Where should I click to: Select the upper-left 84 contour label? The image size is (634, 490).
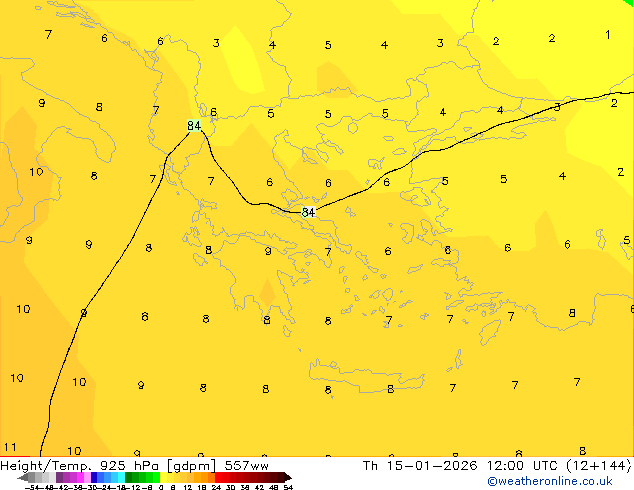tap(194, 126)
